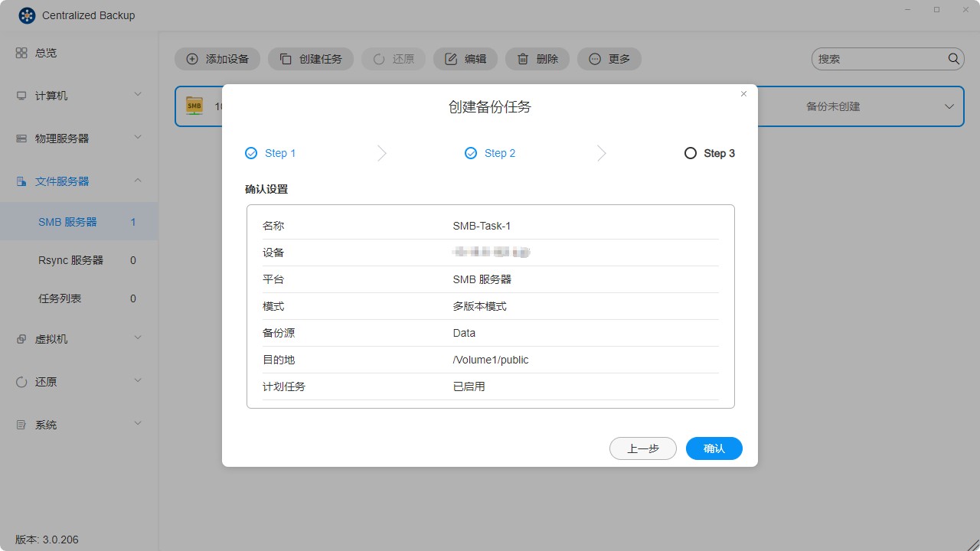
Task: Click the 删除 delete icon
Action: [523, 58]
